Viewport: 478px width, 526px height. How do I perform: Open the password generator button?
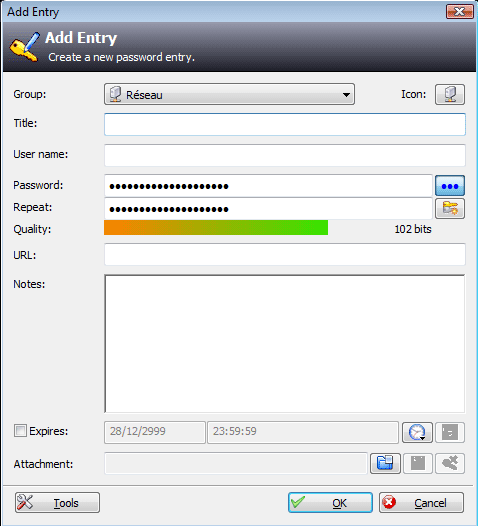450,208
